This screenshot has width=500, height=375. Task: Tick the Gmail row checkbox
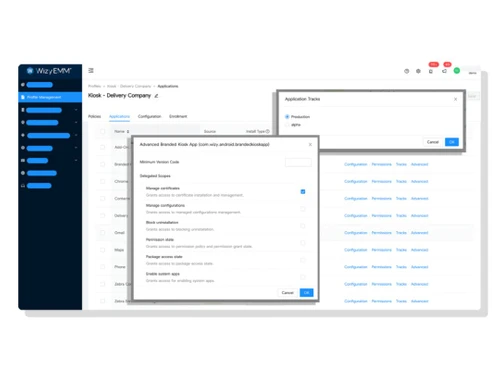[103, 233]
